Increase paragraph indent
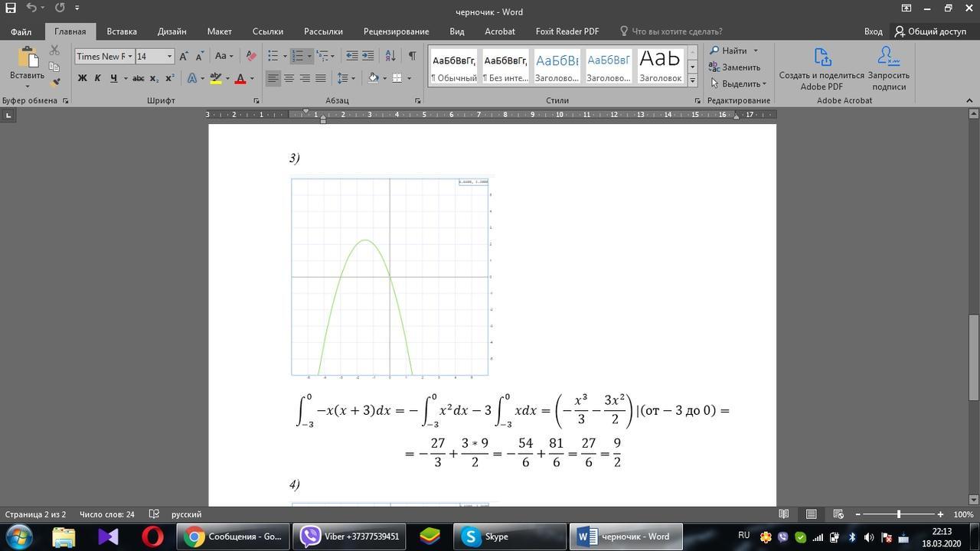 pos(368,56)
